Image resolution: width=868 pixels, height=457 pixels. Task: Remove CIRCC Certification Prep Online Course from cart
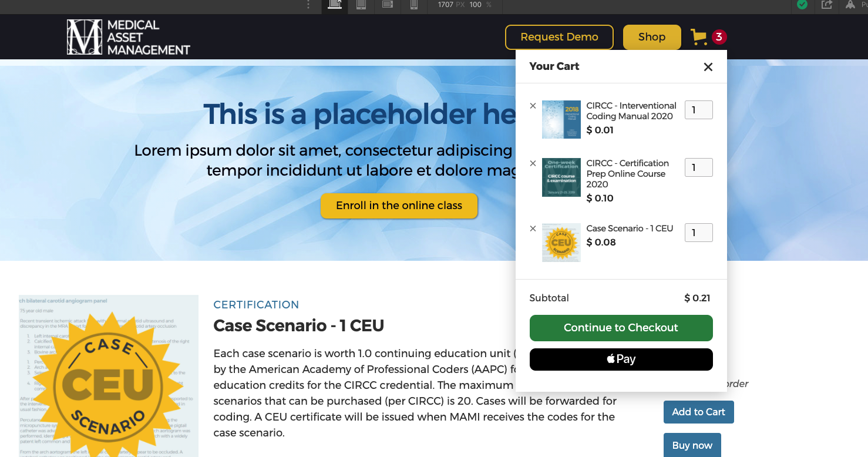(533, 163)
